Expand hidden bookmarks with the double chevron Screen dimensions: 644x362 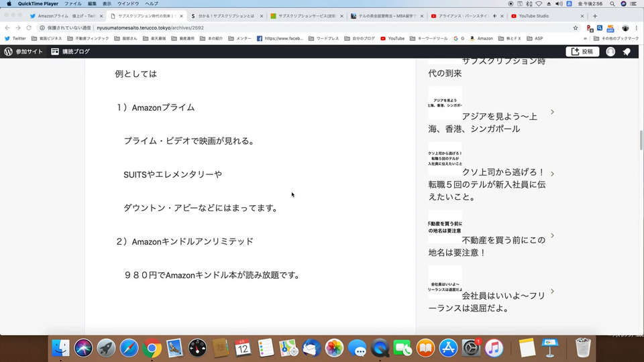click(585, 39)
